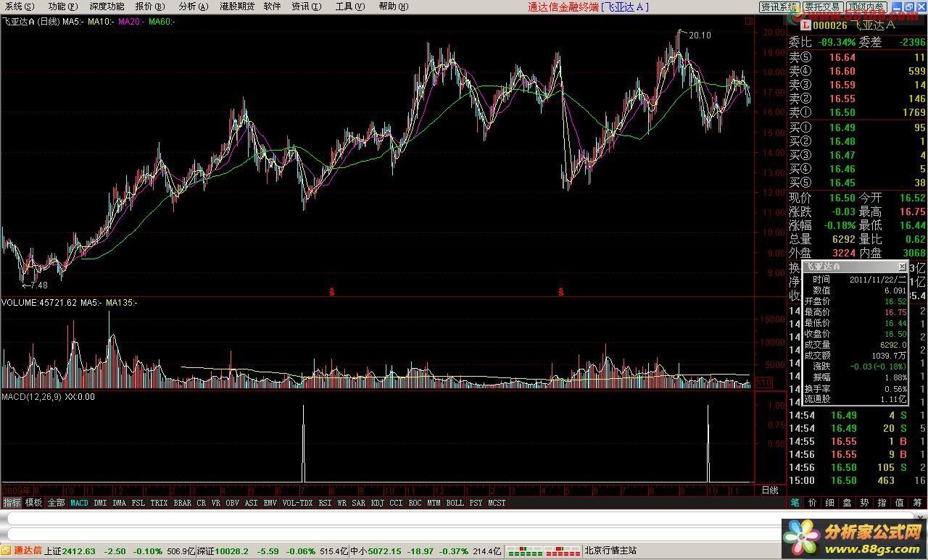The height and width of the screenshot is (560, 928).
Task: Select the CR indicator tab
Action: point(202,502)
